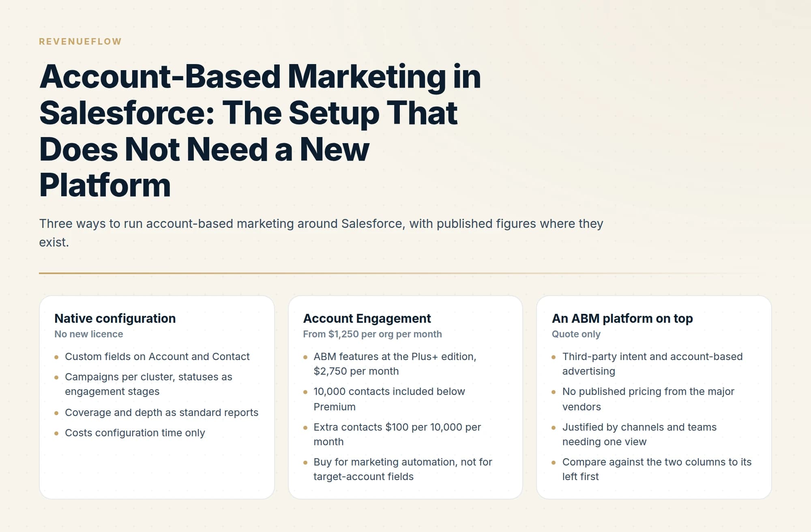Click 'Coverage and depth as standard reports'

click(162, 412)
